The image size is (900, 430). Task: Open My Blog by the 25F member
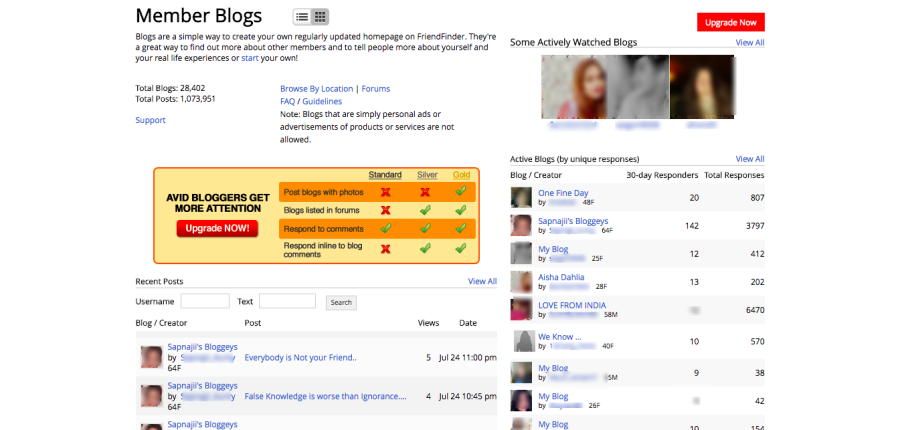(553, 249)
